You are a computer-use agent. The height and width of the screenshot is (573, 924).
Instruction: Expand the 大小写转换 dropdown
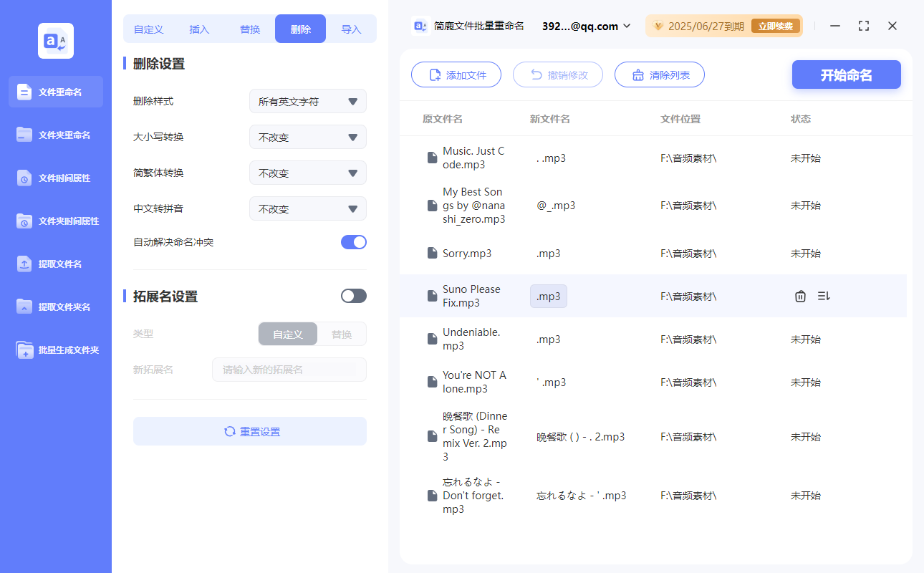coord(307,137)
